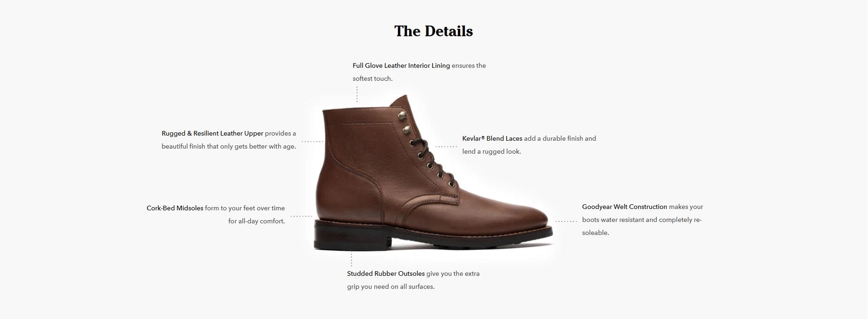
Task: Click "grip you need on all surfaces." text
Action: pos(391,286)
